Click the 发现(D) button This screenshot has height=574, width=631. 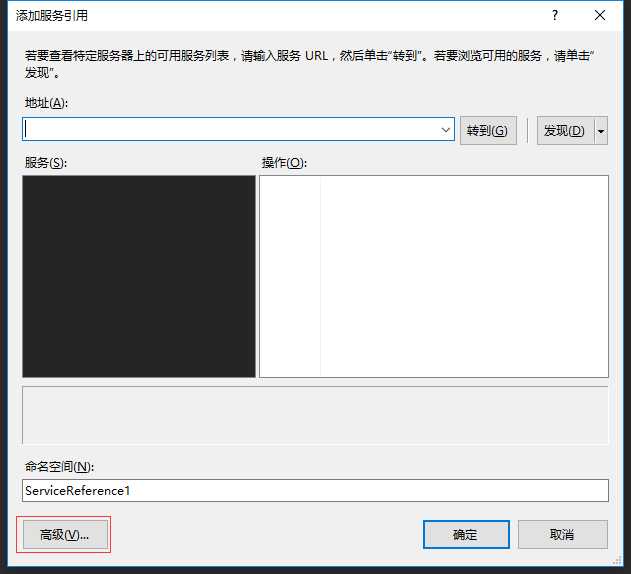tap(565, 130)
